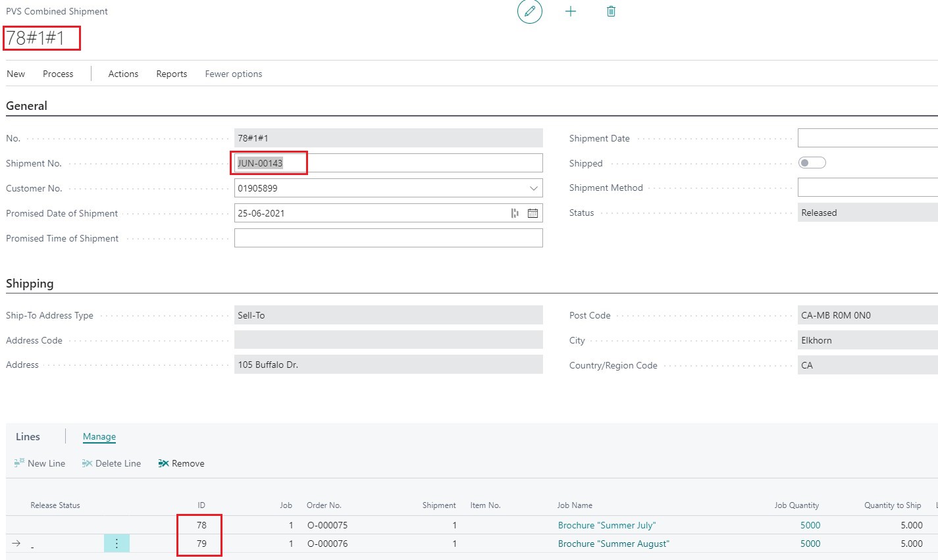Open the Manage tab in Lines
Viewport: 938px width, 560px height.
click(99, 436)
